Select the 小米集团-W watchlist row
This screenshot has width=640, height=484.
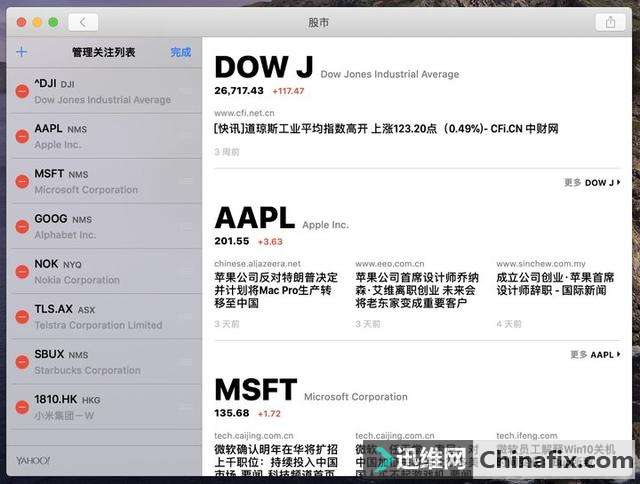104,407
